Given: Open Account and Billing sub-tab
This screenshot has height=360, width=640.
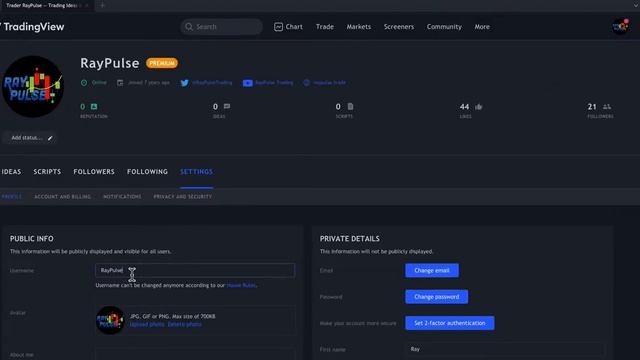Looking at the screenshot, I should coord(62,197).
